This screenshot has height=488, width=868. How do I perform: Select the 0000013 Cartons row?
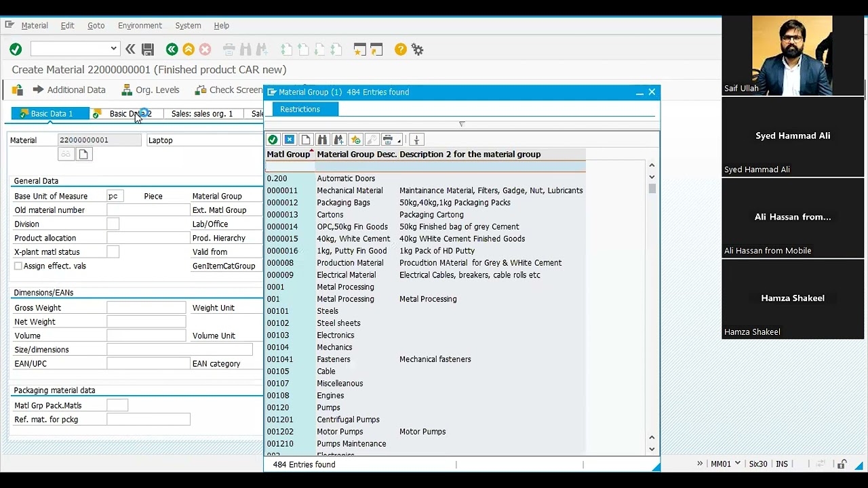point(425,215)
